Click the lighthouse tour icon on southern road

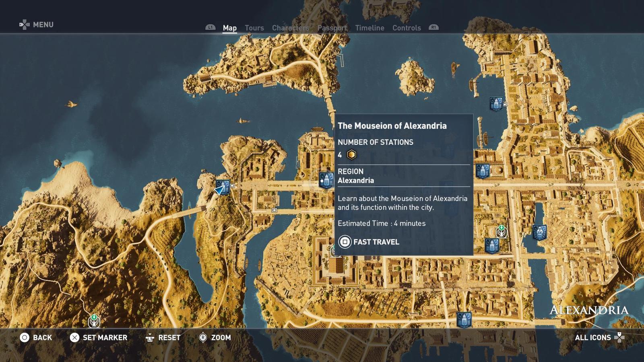(464, 320)
